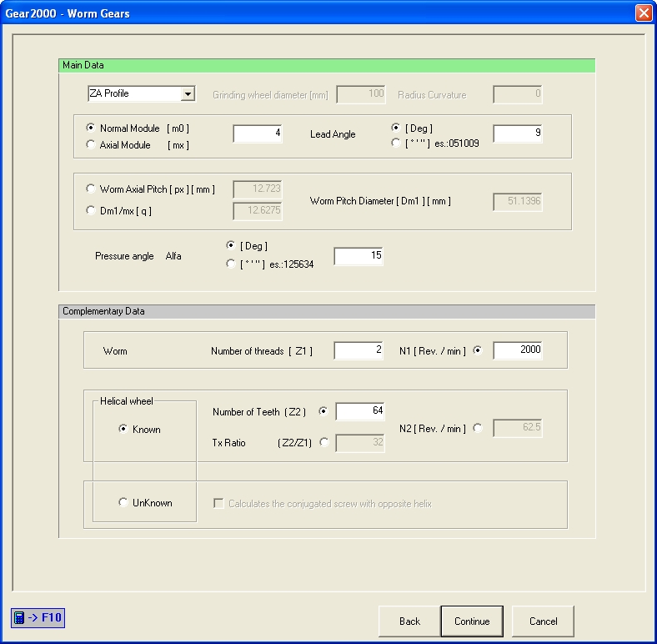Screen dimensions: 657x644
Task: Click the Lead Angle label
Action: coord(333,134)
